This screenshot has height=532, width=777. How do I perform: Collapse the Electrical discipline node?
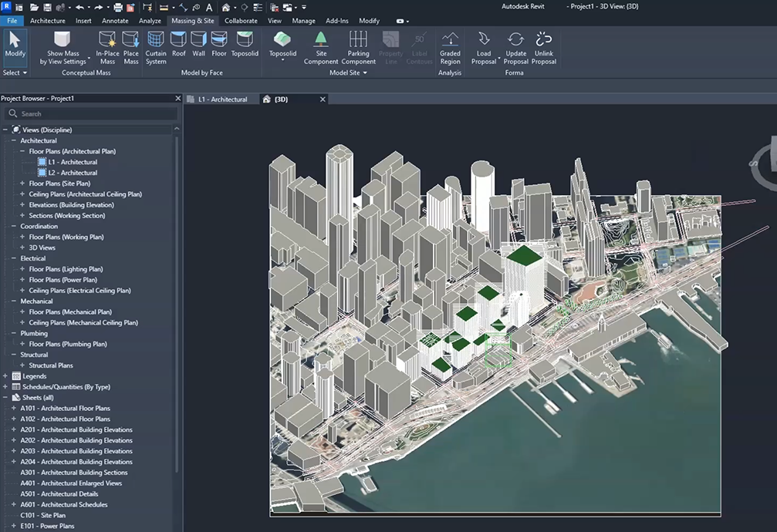pos(14,258)
